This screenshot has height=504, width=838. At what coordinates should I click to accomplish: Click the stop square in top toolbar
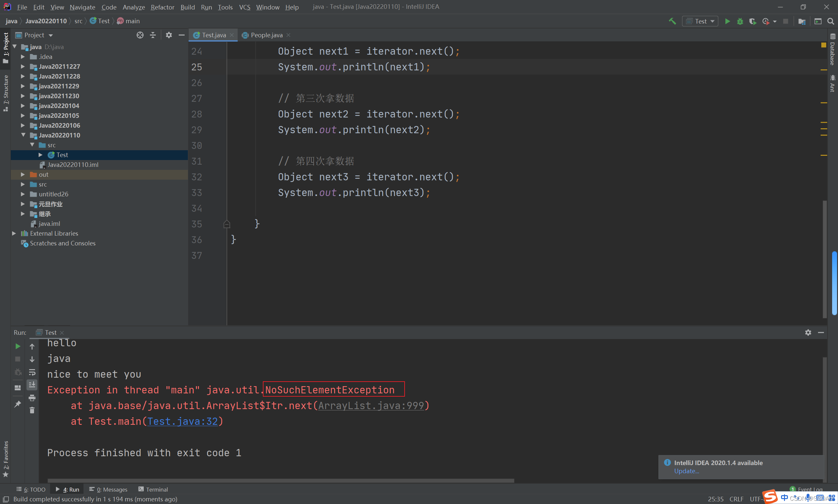point(785,21)
